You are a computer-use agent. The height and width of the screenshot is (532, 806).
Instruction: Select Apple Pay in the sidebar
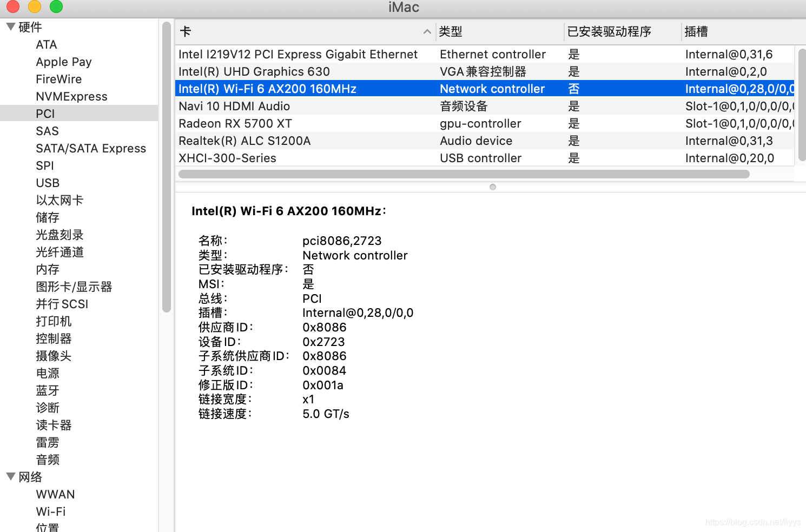point(64,62)
